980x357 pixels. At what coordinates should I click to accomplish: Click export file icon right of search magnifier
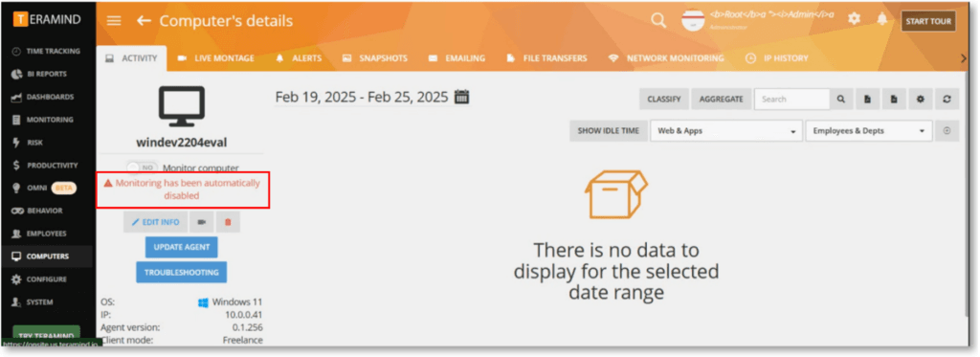(867, 99)
